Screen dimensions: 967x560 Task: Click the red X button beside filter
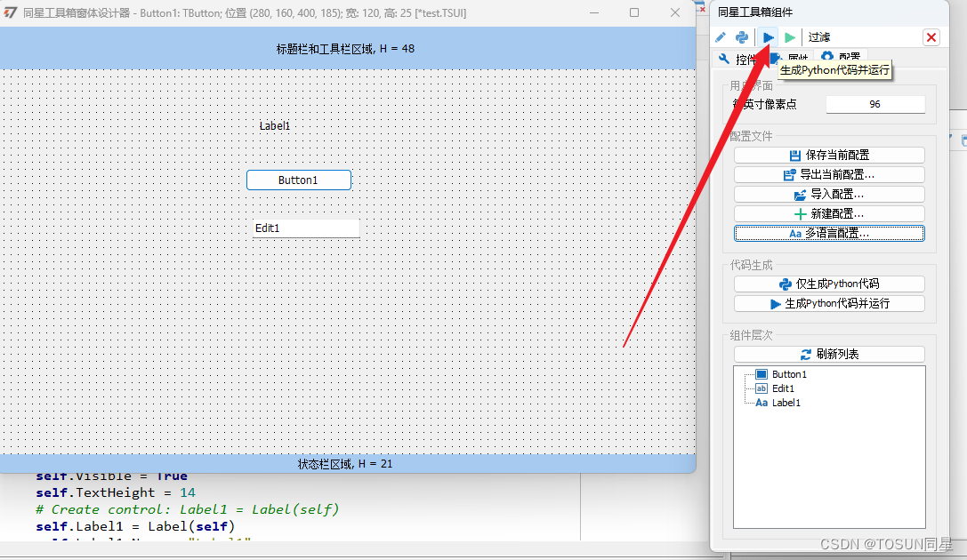pyautogui.click(x=931, y=37)
